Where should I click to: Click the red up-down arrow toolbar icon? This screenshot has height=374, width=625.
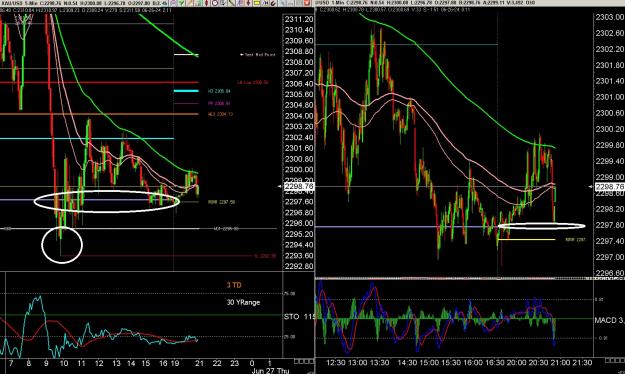click(206, 3)
